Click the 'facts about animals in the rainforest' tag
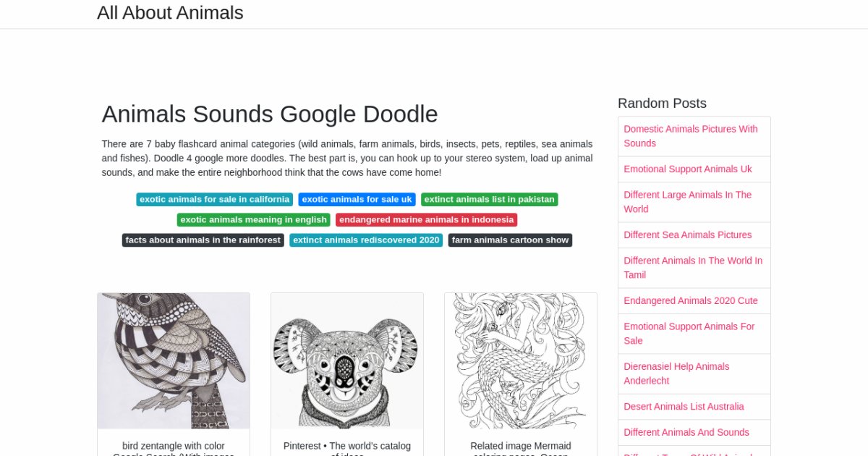The width and height of the screenshot is (868, 456). pyautogui.click(x=203, y=240)
